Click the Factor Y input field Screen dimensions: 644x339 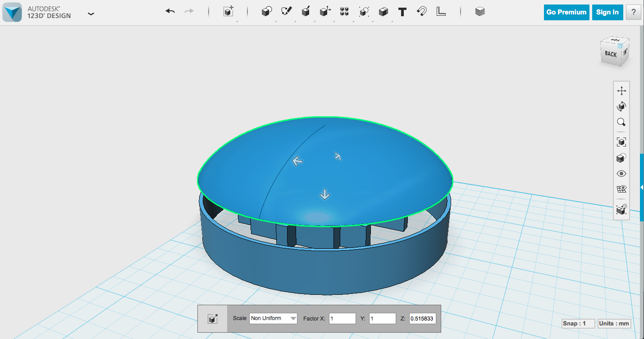click(383, 318)
